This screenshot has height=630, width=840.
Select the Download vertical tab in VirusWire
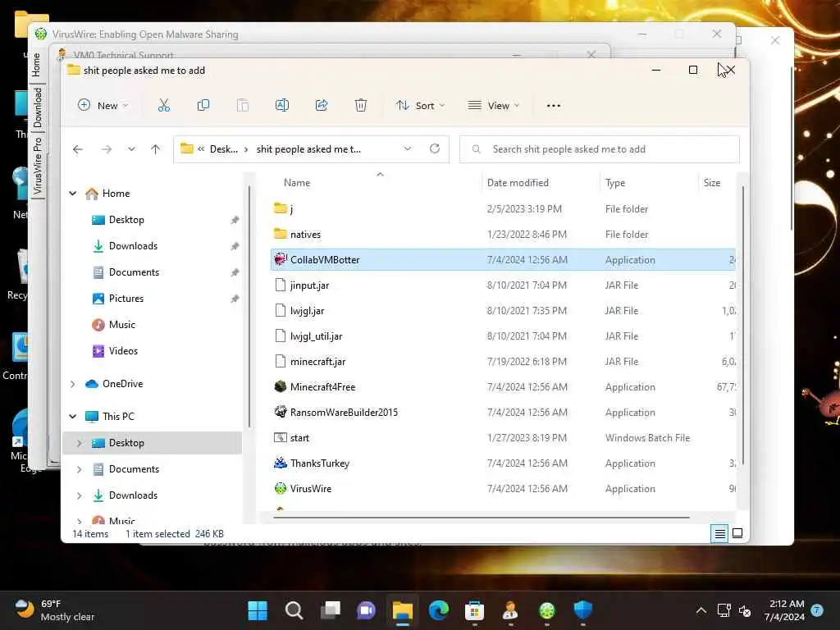[37, 107]
